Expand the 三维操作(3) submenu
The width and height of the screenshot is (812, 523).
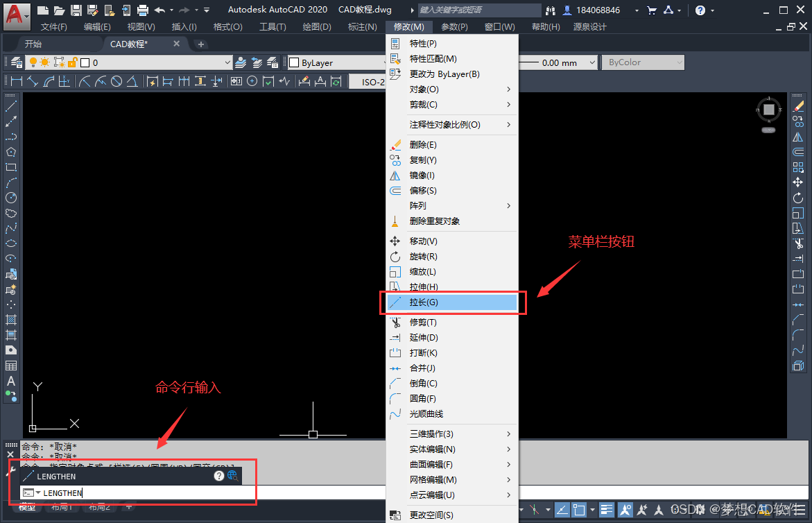point(452,434)
